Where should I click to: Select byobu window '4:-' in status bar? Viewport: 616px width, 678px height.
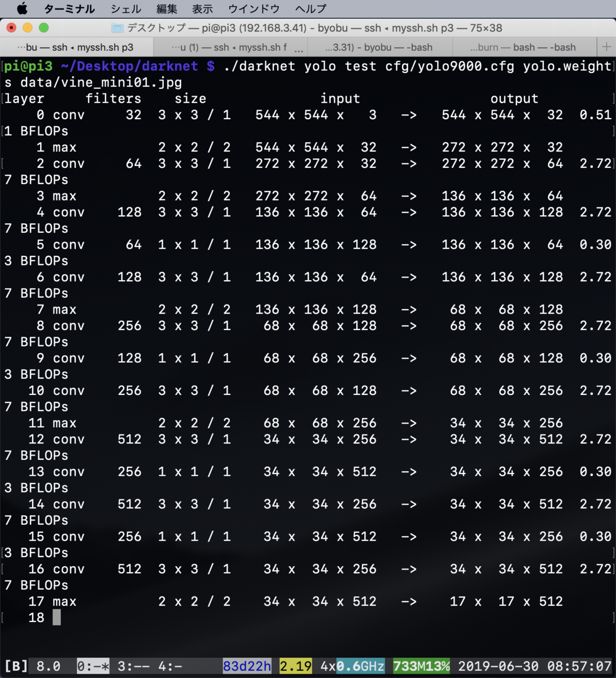(x=170, y=666)
